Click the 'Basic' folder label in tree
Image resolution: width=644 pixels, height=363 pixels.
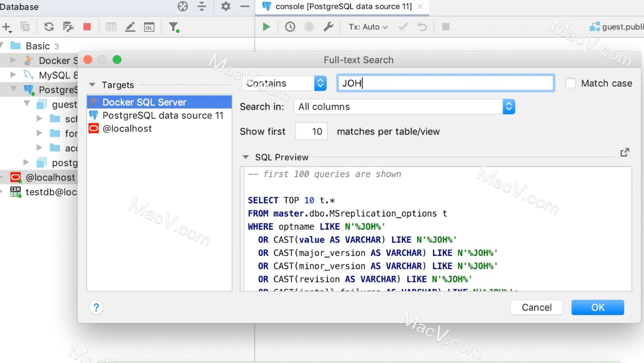tap(38, 46)
